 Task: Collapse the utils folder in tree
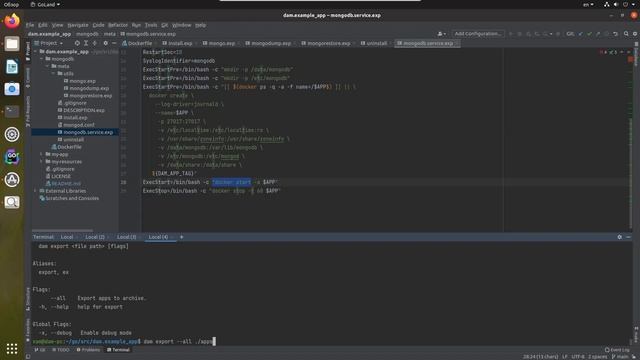53,73
